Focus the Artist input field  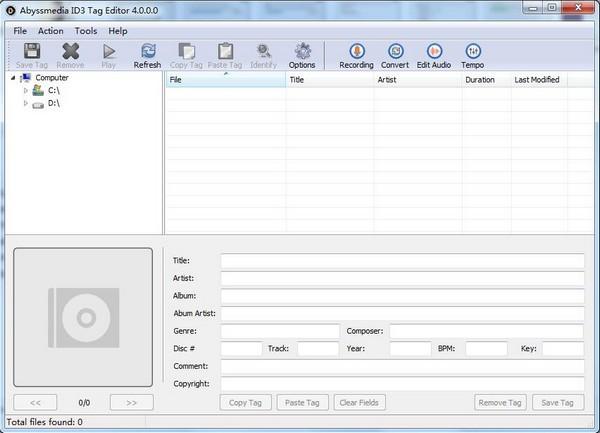point(402,278)
